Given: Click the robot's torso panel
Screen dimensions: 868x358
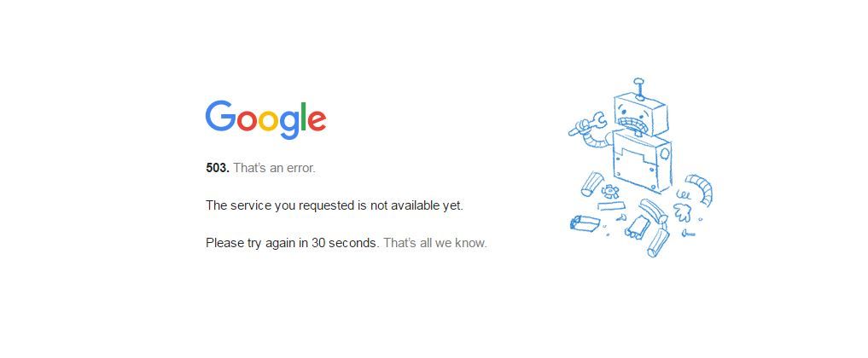Looking at the screenshot, I should 642,161.
